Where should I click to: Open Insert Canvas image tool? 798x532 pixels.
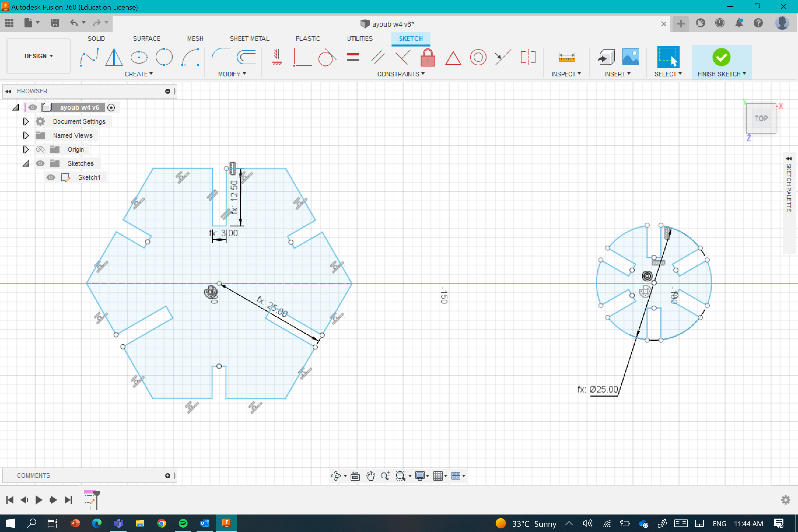pos(630,57)
